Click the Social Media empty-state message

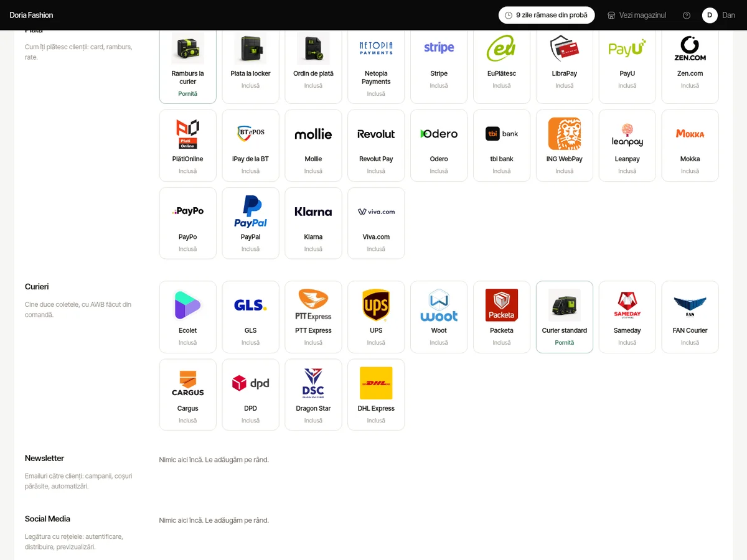[x=214, y=520]
